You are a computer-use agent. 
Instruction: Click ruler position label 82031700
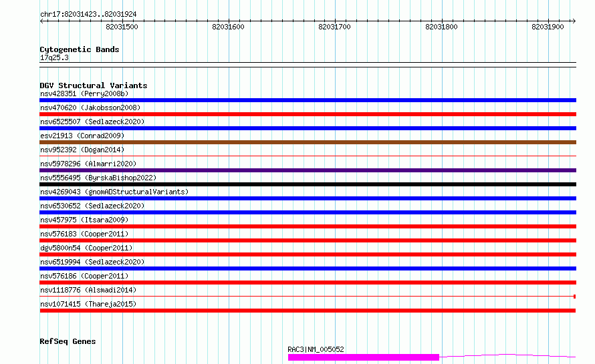[334, 27]
